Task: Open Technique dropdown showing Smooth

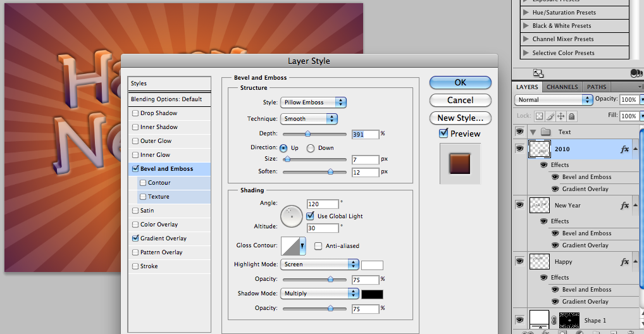Action: pyautogui.click(x=309, y=119)
